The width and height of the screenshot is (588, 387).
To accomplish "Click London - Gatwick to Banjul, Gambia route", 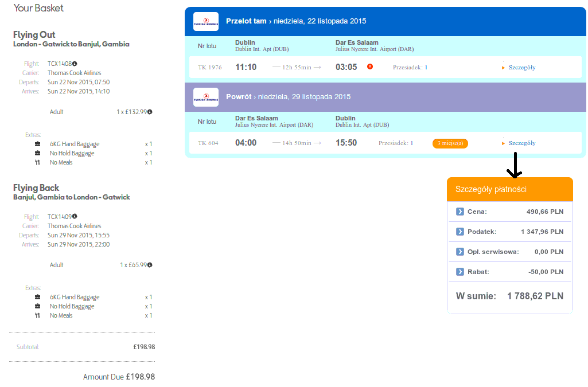I will point(71,44).
